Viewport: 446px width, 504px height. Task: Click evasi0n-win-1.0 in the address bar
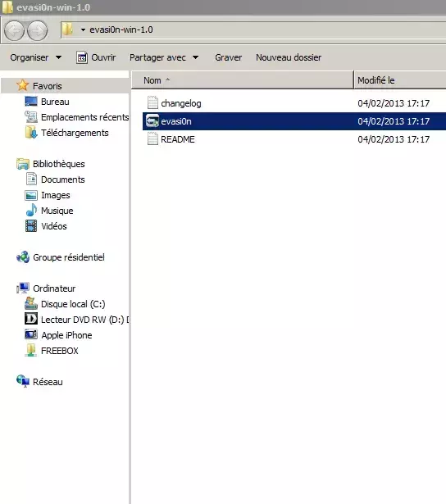(121, 30)
